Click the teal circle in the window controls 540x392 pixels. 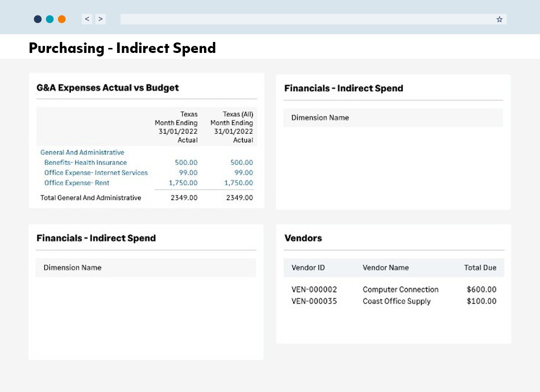click(49, 18)
